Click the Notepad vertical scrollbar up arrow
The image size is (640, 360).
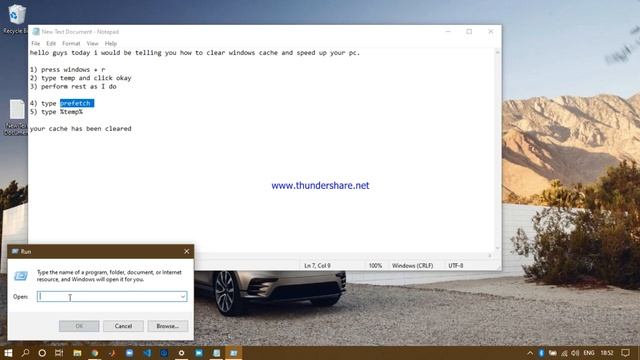(x=498, y=52)
